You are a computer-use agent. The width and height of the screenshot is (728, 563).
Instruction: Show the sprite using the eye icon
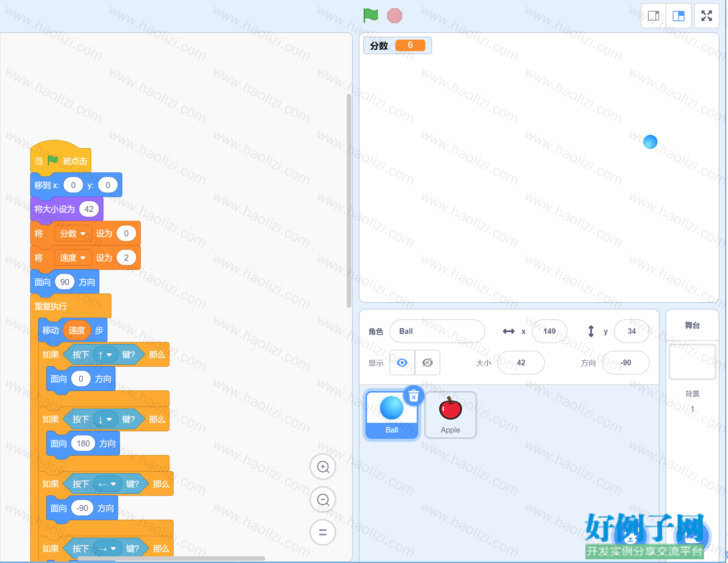tap(402, 363)
